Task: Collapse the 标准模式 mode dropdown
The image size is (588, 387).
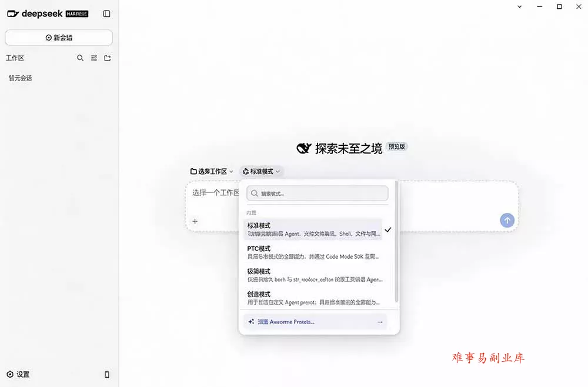Action: (x=262, y=171)
